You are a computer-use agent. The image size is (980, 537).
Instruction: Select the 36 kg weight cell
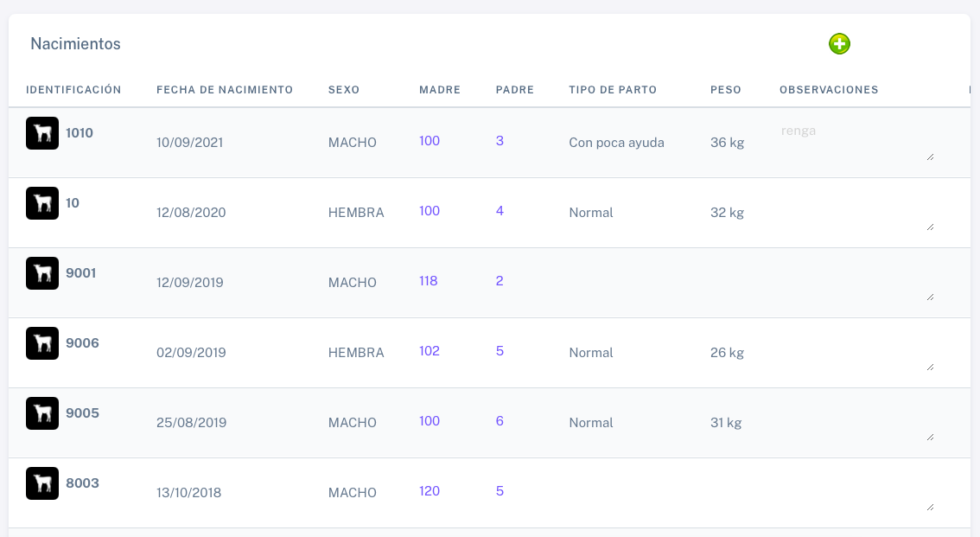(x=727, y=143)
